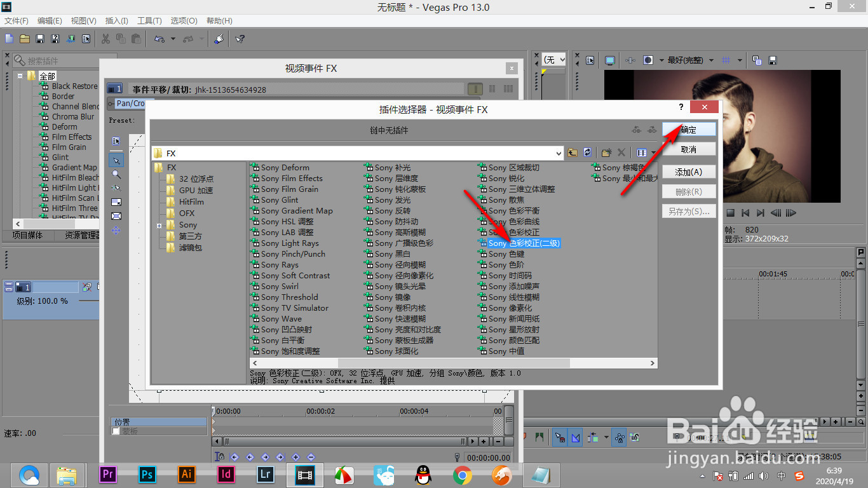Click Stop button in video preview
This screenshot has height=488, width=868.
731,213
